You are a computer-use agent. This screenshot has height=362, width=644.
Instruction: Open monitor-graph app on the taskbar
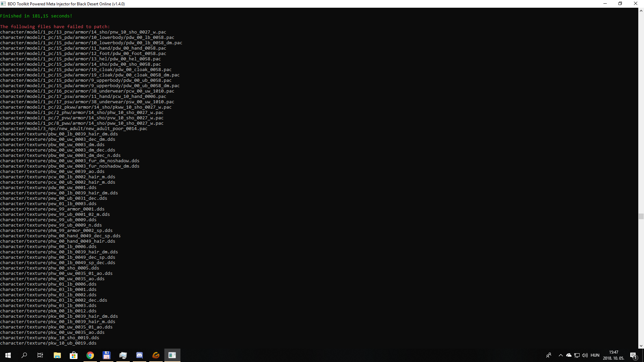click(x=123, y=355)
